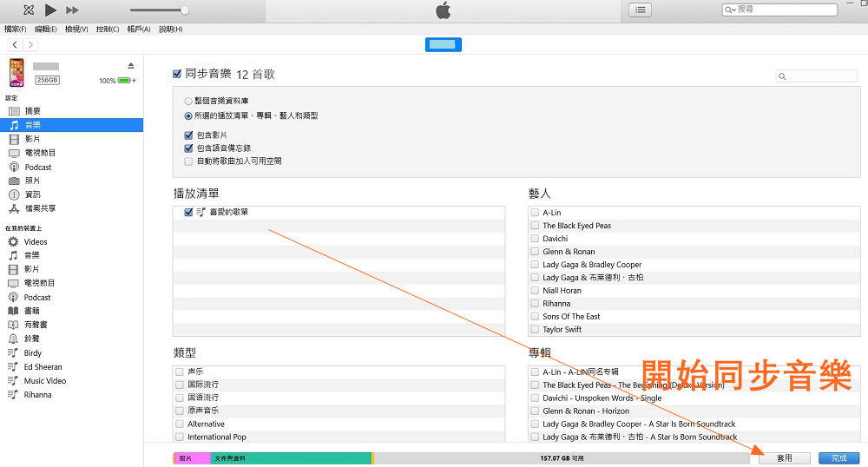The width and height of the screenshot is (868, 467).
Task: Check genre International Pop checkbox
Action: tap(180, 437)
